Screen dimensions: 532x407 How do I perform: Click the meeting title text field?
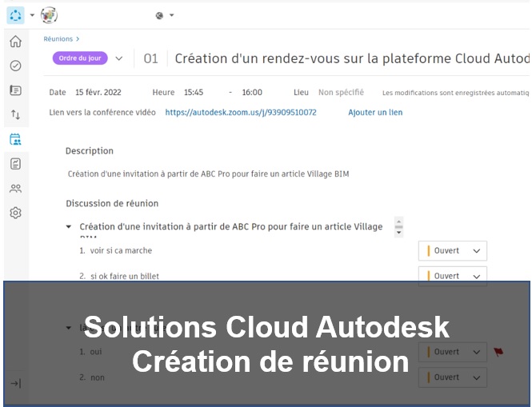(x=352, y=58)
